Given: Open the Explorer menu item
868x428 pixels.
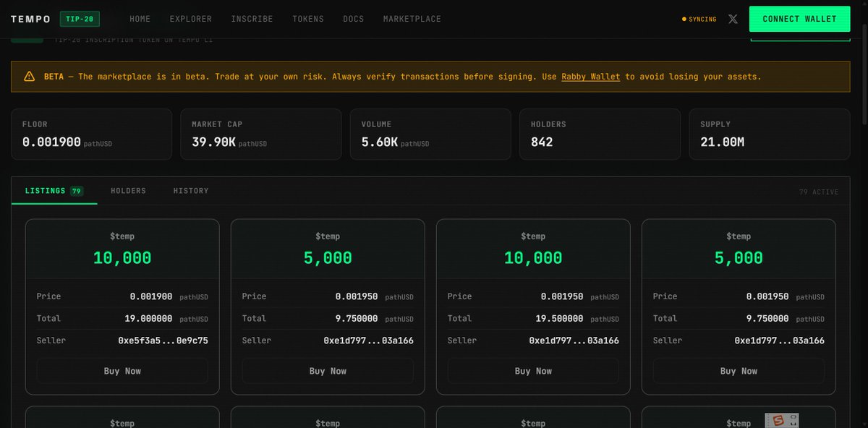Looking at the screenshot, I should (191, 19).
